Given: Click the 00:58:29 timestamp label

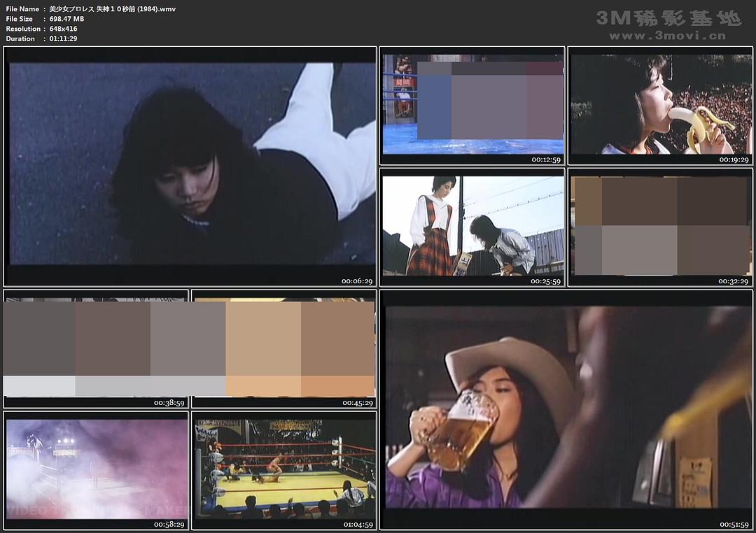Looking at the screenshot, I should (x=169, y=525).
